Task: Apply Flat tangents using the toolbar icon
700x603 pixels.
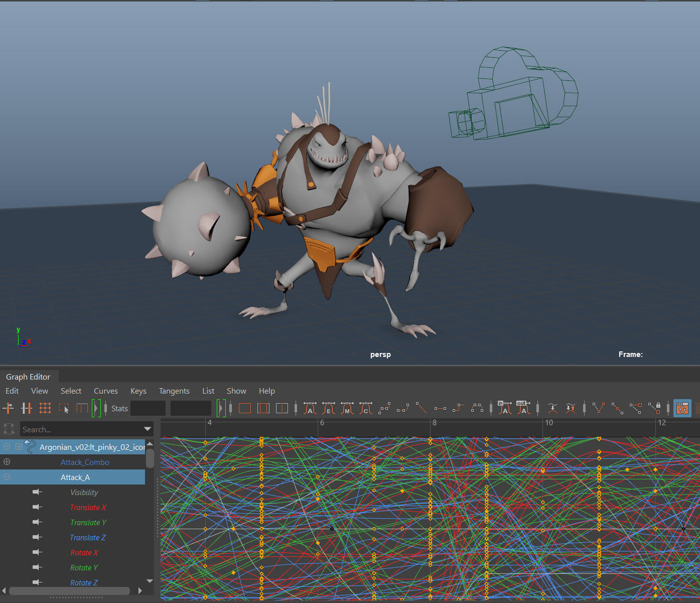Action: (440, 408)
